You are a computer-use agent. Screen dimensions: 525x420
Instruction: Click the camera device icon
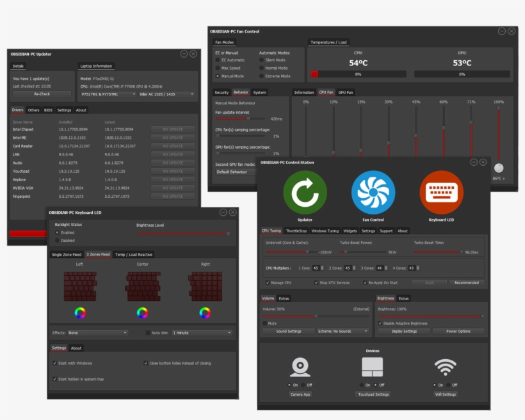[300, 367]
